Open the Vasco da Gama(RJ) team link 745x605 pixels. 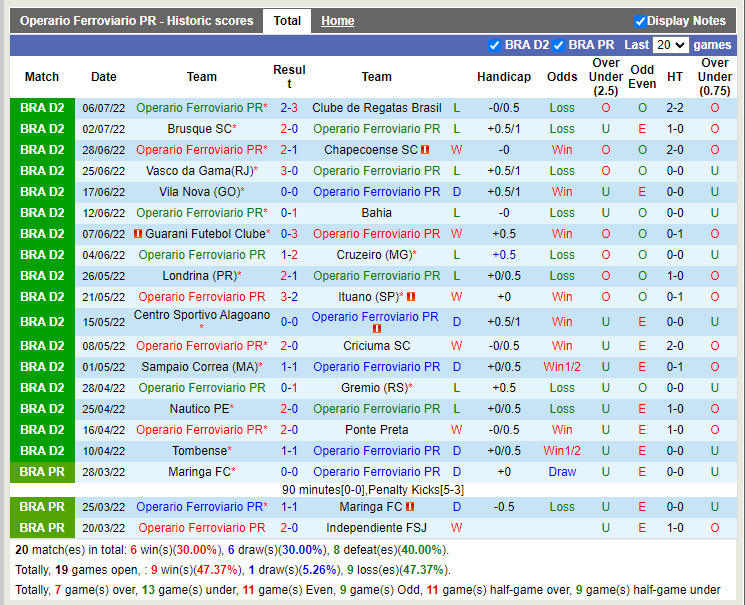pyautogui.click(x=200, y=171)
